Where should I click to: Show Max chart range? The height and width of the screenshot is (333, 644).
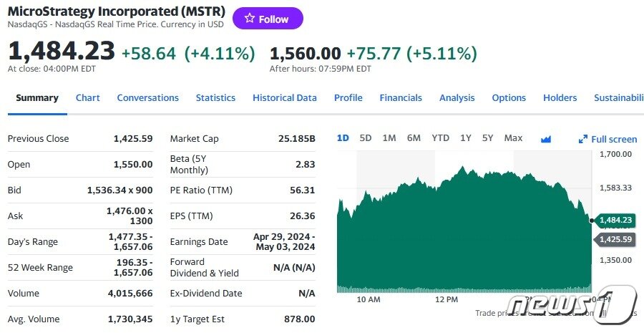tap(513, 138)
